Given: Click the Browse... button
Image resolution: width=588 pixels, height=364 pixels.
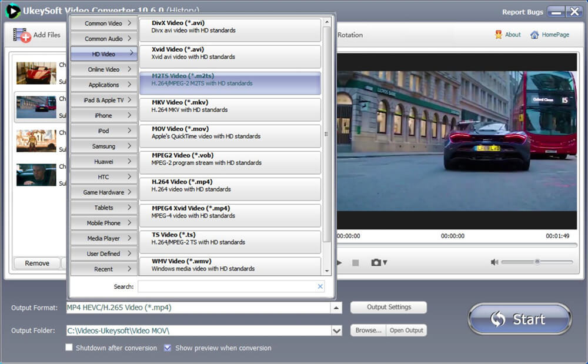Looking at the screenshot, I should 368,330.
